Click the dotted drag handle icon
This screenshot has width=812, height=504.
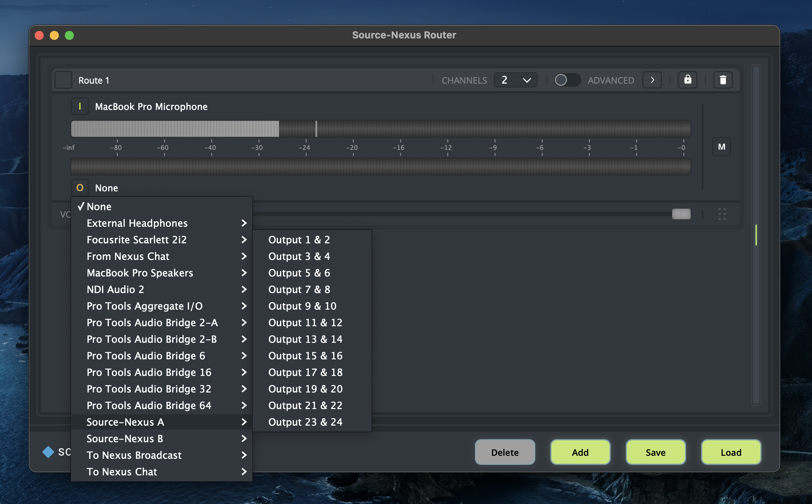click(x=722, y=214)
